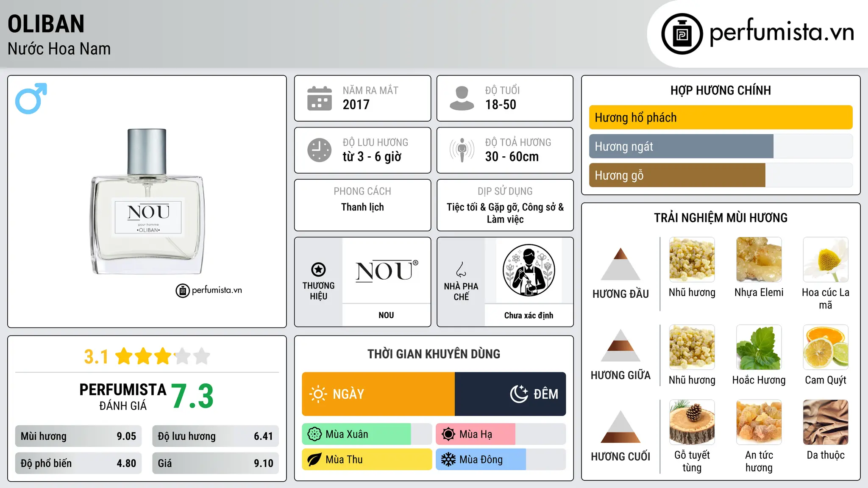Click the Chưa xác định perfumer text
The height and width of the screenshot is (488, 868).
[529, 315]
